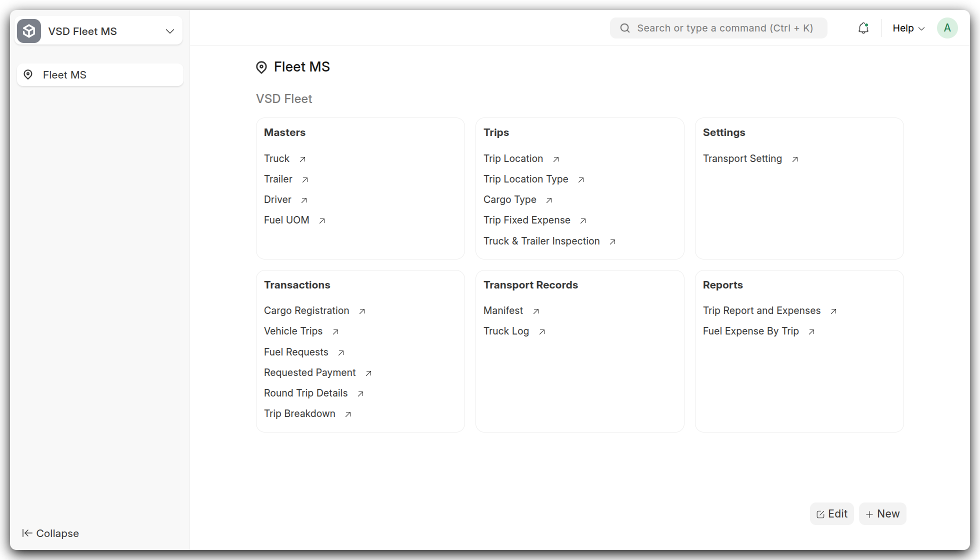This screenshot has width=980, height=560.
Task: Open Trip Report and Expenses report
Action: pyautogui.click(x=761, y=310)
